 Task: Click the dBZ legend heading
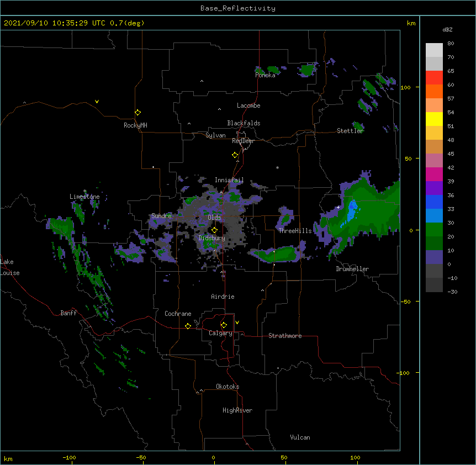point(447,29)
